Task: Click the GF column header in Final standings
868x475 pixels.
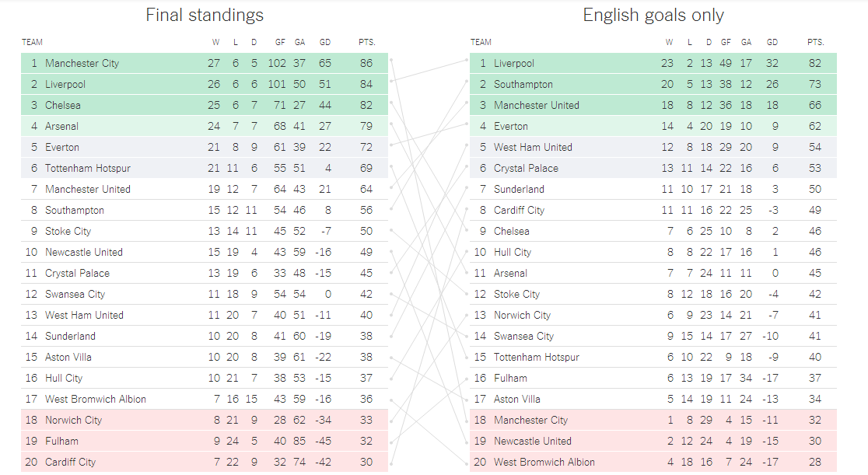Action: point(280,42)
